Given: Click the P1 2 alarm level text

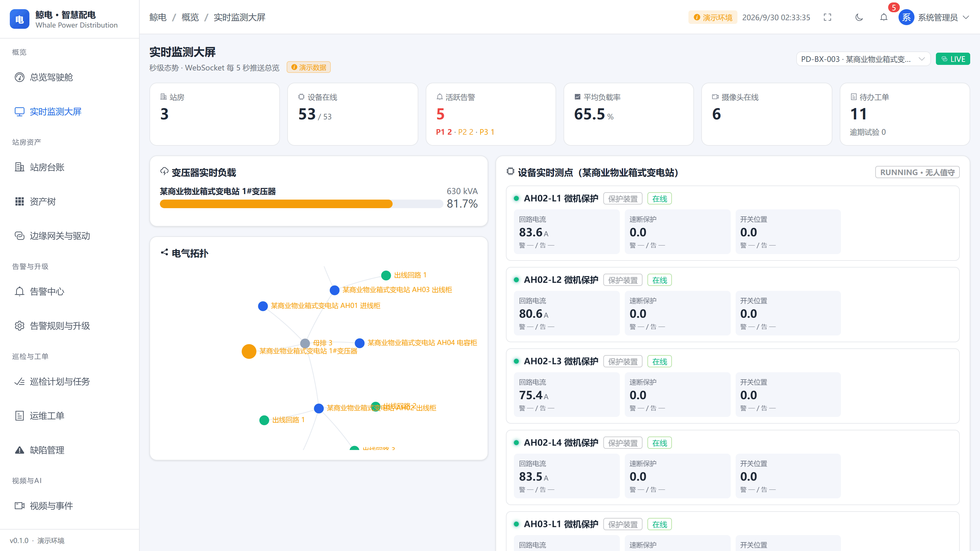Looking at the screenshot, I should tap(443, 132).
